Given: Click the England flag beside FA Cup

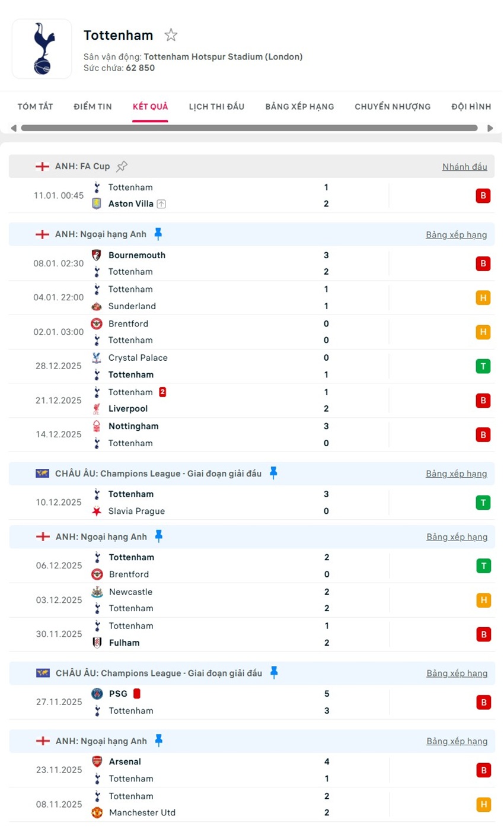Looking at the screenshot, I should point(42,166).
